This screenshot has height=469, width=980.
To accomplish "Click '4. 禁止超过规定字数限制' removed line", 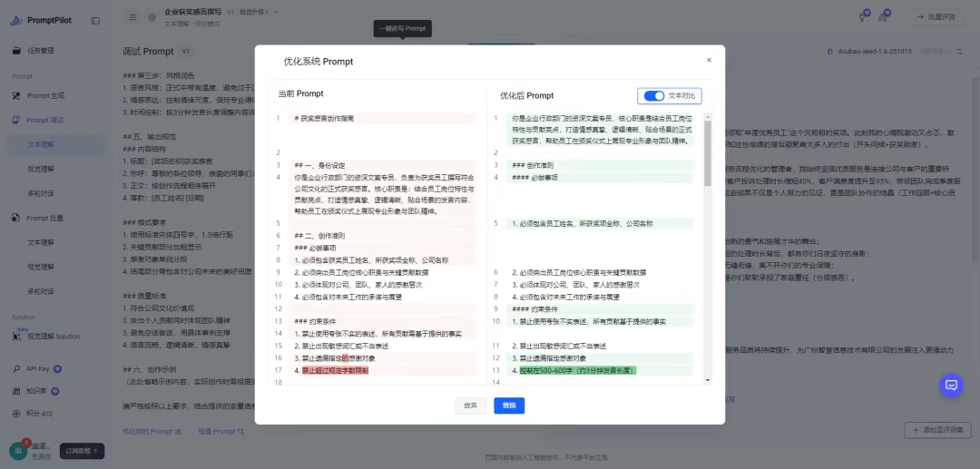I will click(x=330, y=370).
